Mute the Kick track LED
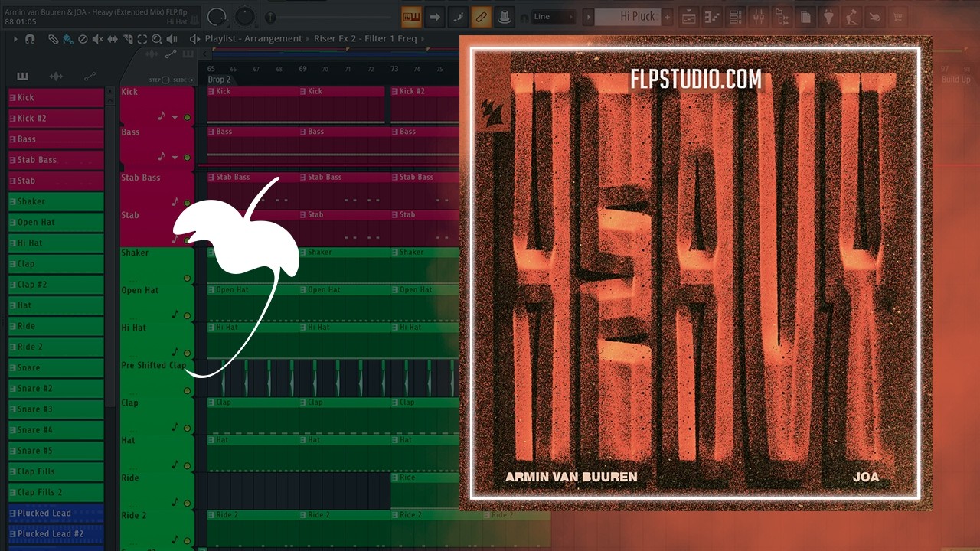This screenshot has width=980, height=551. pos(187,117)
